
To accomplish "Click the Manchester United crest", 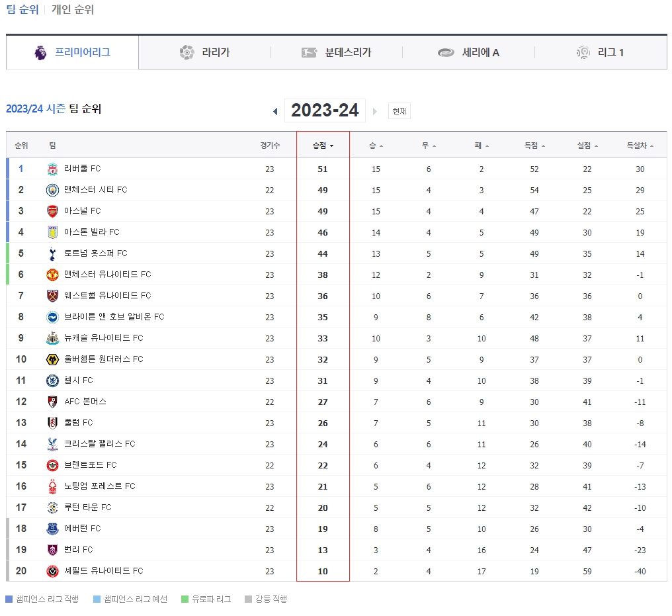I will coord(52,275).
